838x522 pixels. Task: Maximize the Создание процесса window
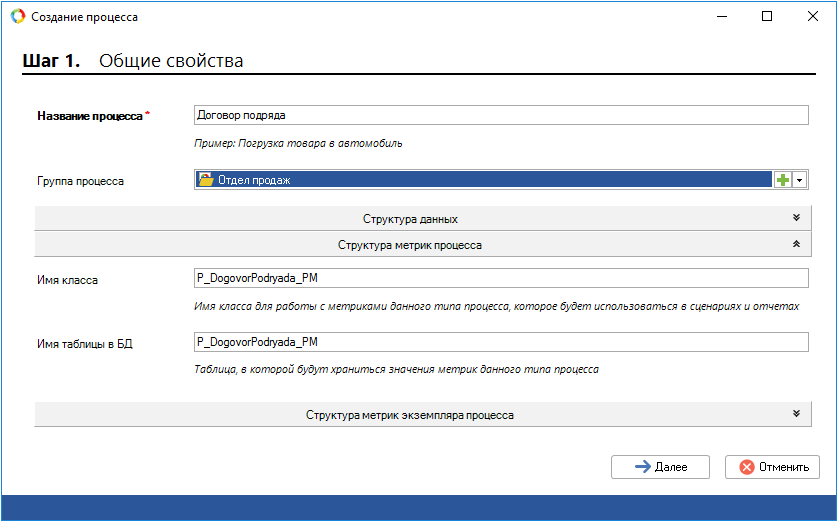click(x=767, y=17)
